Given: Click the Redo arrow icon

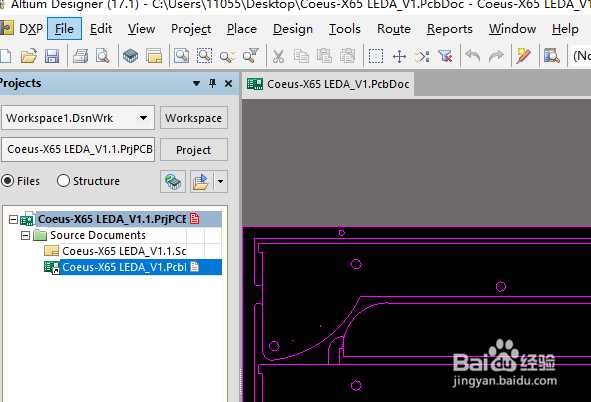Looking at the screenshot, I should point(496,56).
